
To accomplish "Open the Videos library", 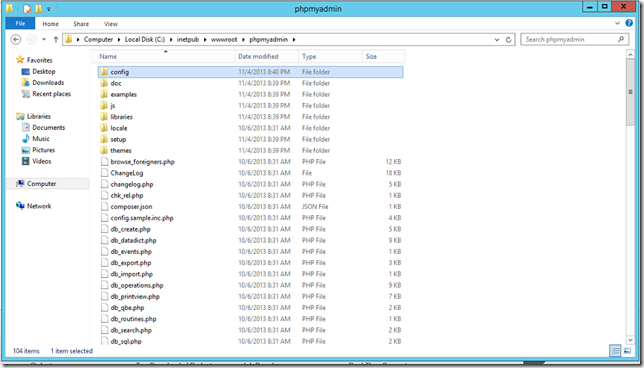I will [x=41, y=161].
